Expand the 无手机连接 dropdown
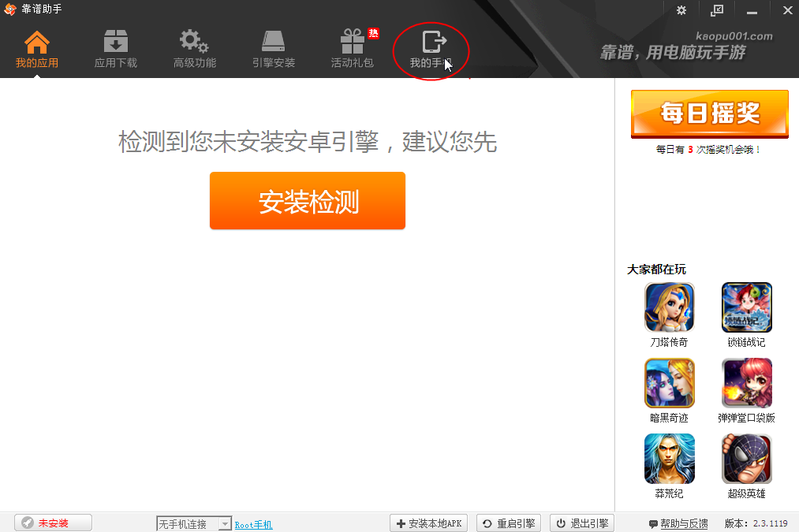 pos(224,524)
